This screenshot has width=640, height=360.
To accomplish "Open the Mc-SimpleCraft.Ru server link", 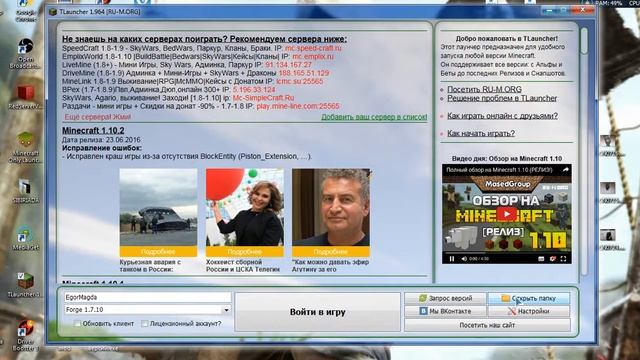I will click(263, 98).
